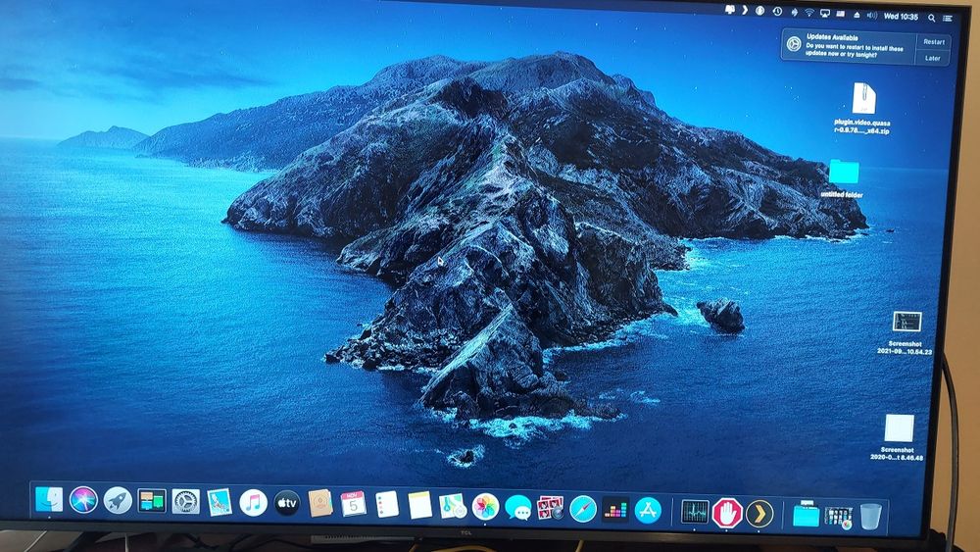The height and width of the screenshot is (552, 980).
Task: Launch Siri from the Dock
Action: click(x=83, y=500)
